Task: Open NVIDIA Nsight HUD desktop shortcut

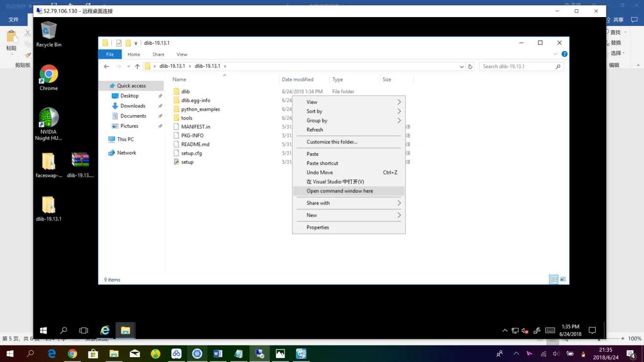Action: click(x=49, y=124)
